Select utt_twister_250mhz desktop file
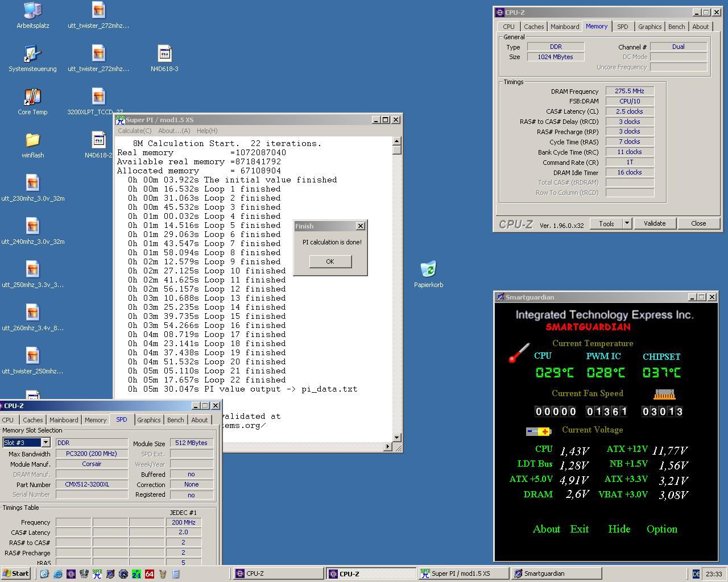 click(x=32, y=361)
